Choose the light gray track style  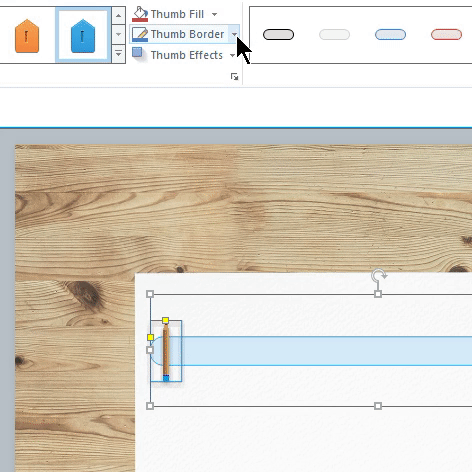pos(334,35)
